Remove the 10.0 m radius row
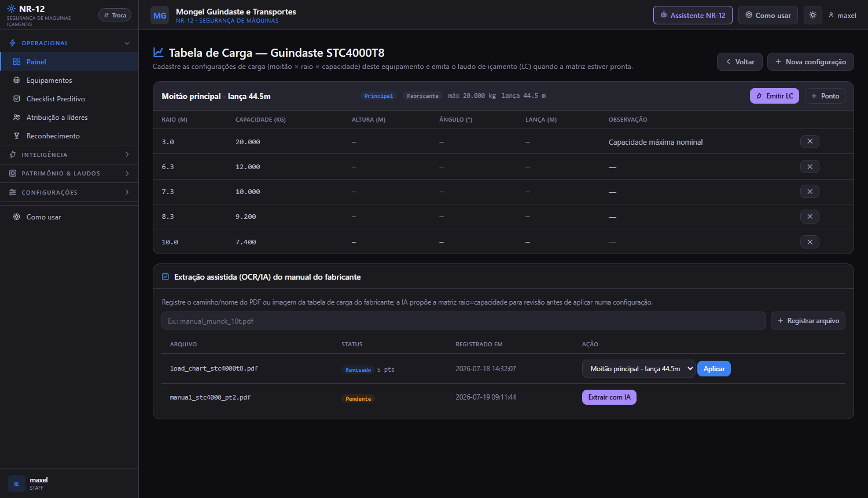The width and height of the screenshot is (868, 498). click(x=810, y=242)
